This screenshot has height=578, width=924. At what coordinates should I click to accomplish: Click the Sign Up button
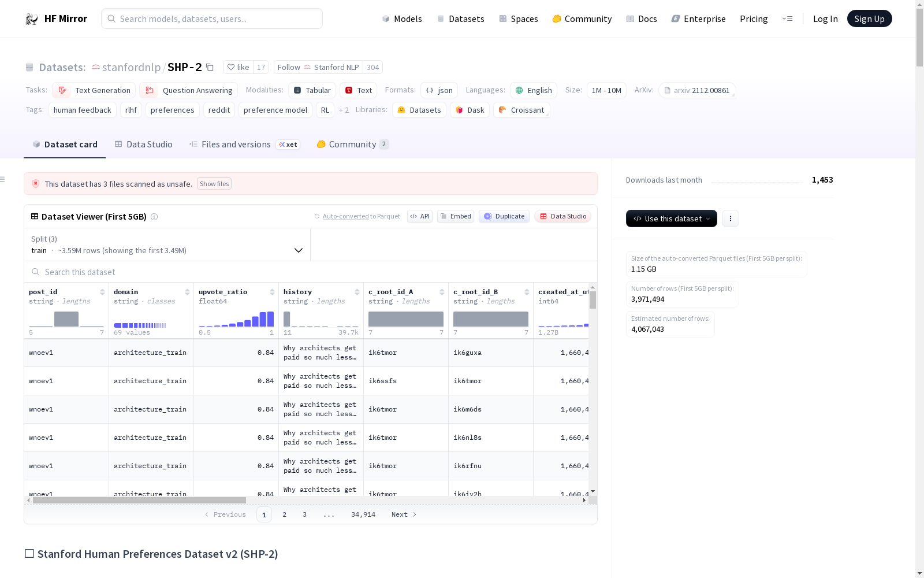(x=869, y=19)
